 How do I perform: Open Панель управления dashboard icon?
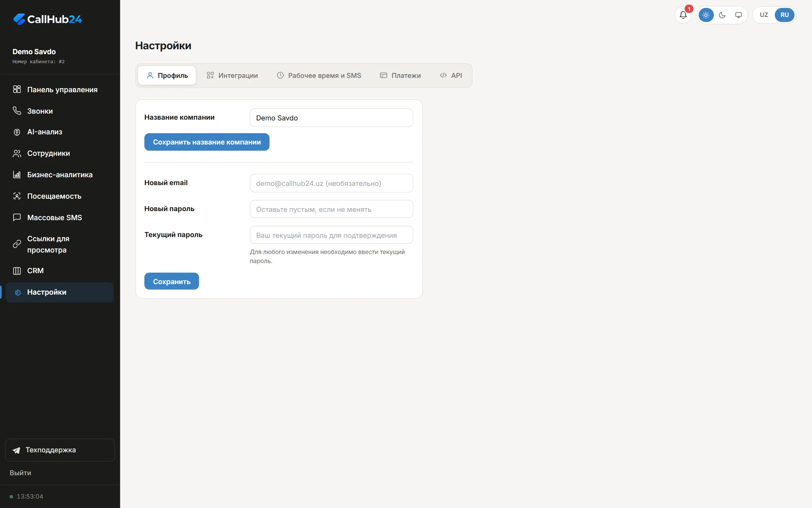coord(17,89)
